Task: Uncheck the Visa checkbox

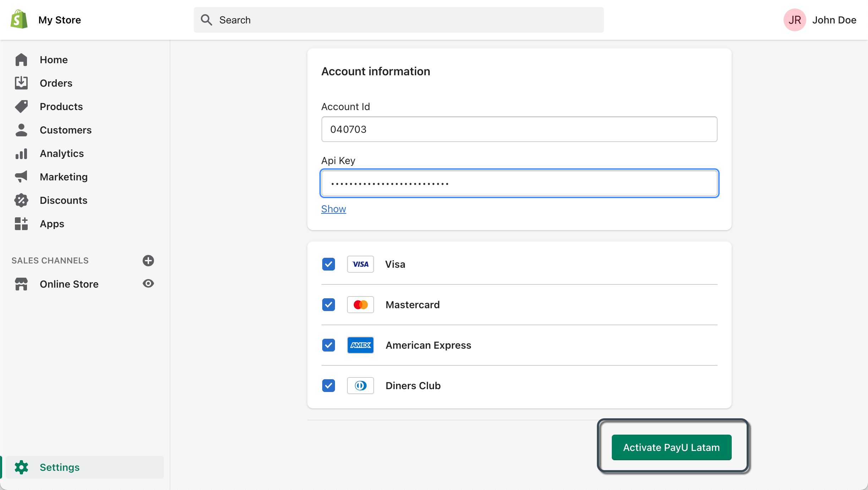Action: click(x=329, y=264)
